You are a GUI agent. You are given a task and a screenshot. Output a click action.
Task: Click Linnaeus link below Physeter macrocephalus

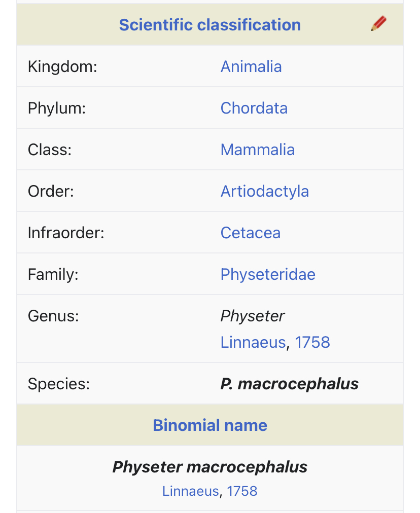191,491
